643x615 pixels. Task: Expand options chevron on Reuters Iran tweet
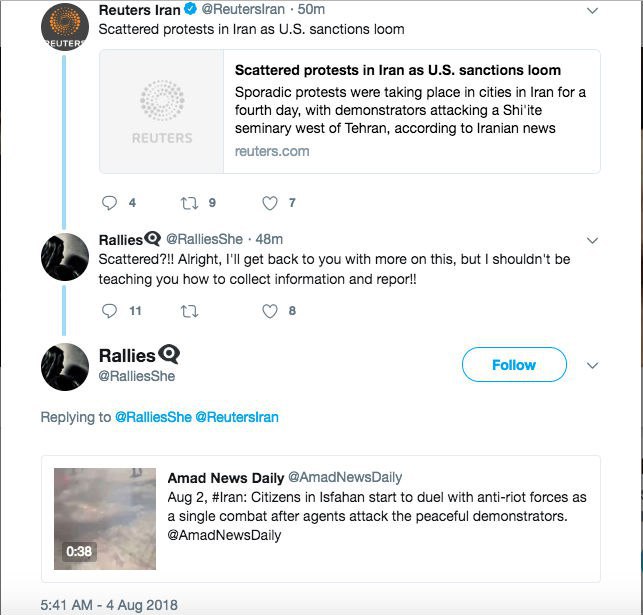[592, 11]
